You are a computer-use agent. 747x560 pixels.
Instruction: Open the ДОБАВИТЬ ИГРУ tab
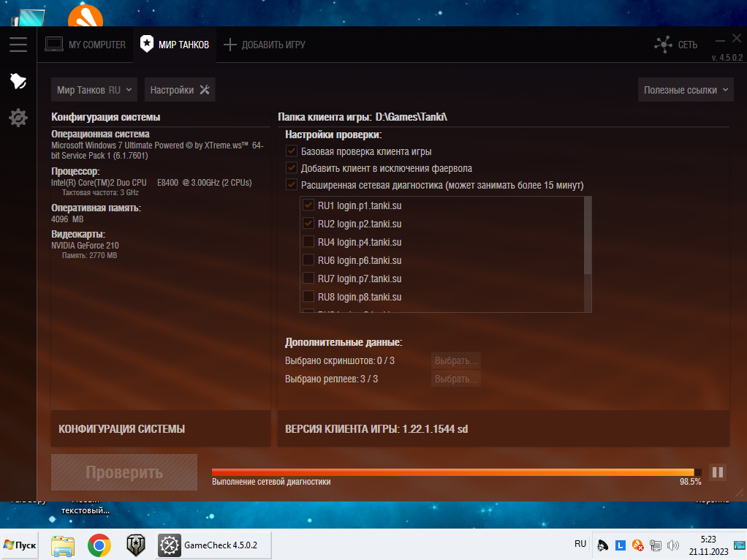coord(265,45)
